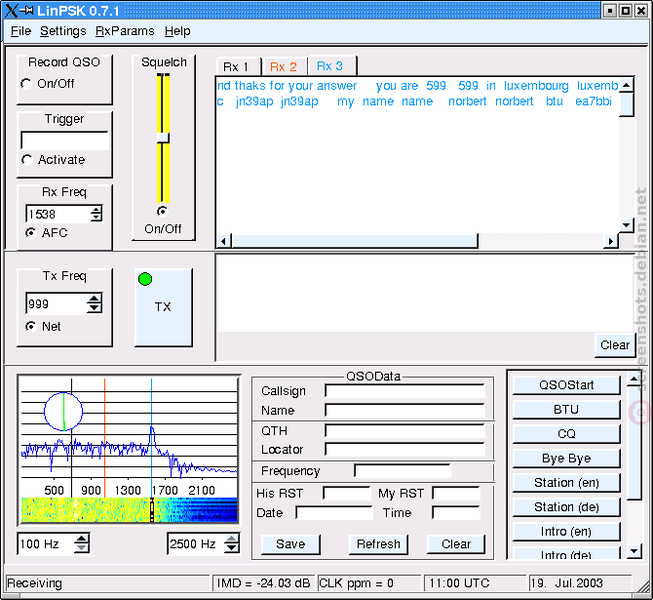The width and height of the screenshot is (653, 600).
Task: Toggle Record QSO On/Off radio button
Action: [x=26, y=84]
